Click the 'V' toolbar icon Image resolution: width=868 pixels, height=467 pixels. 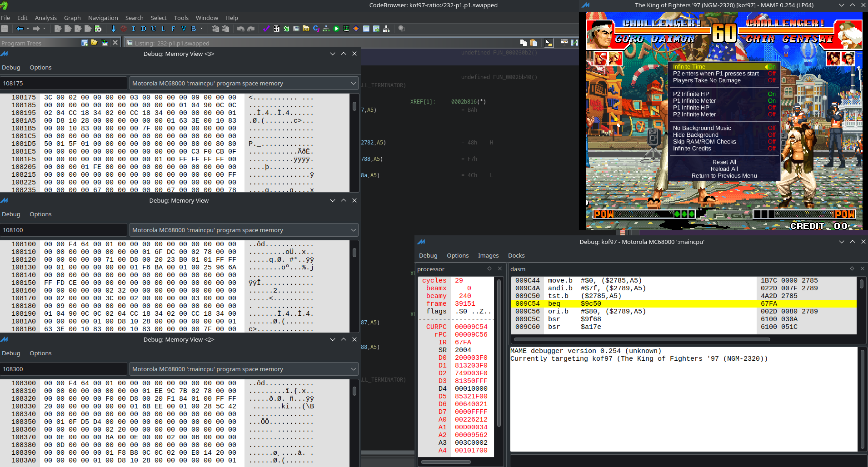184,29
